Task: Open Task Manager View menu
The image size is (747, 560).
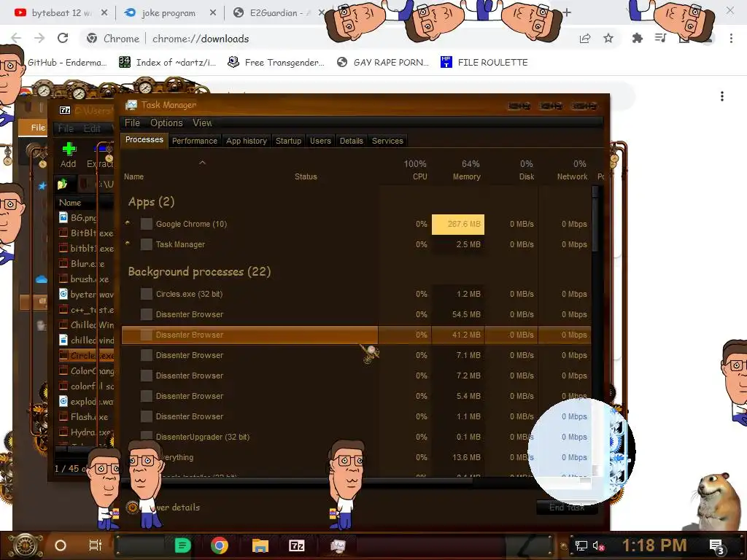Action: click(202, 122)
